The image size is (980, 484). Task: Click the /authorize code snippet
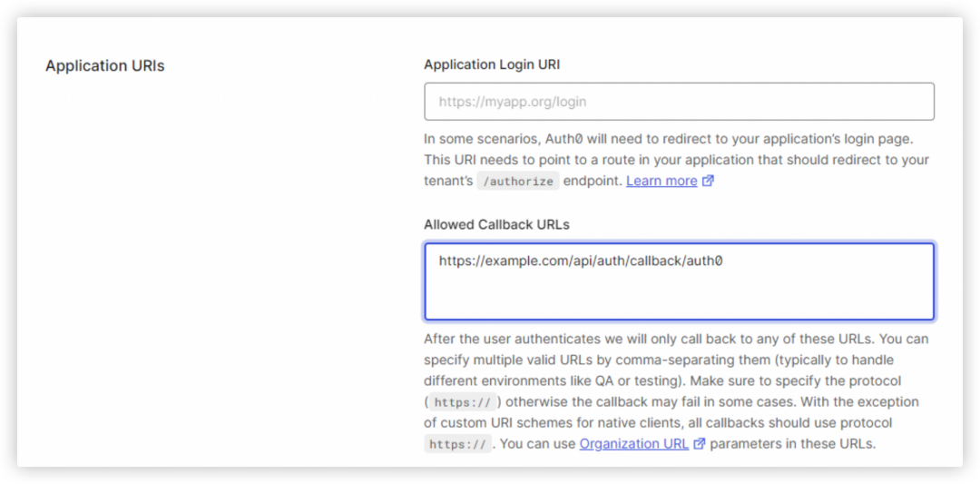point(517,182)
